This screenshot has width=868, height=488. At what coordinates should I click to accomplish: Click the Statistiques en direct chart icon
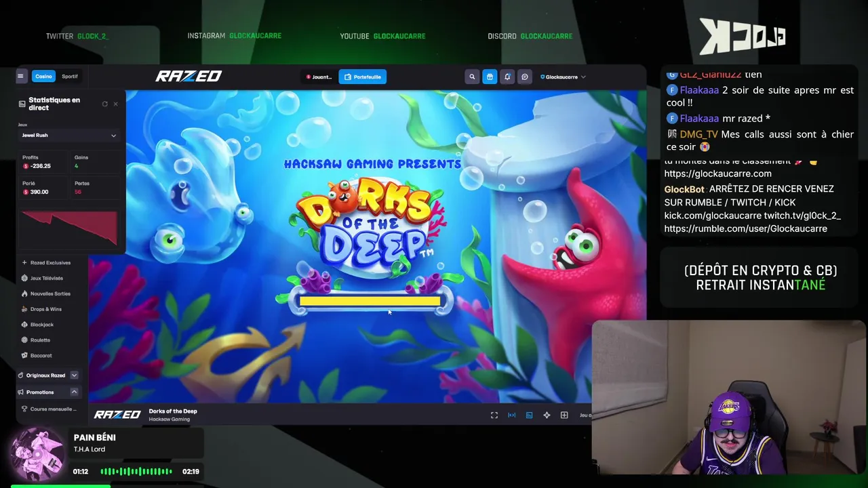22,104
